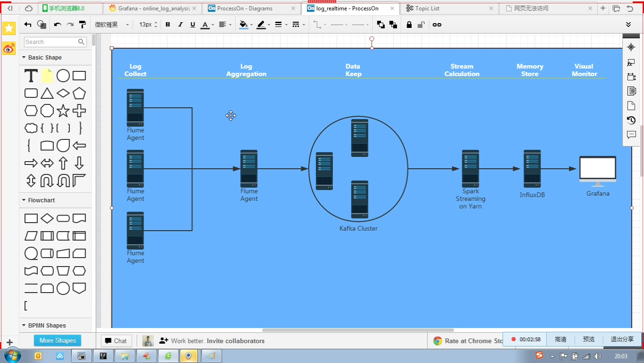Click the Kafka Cluster label
Image resolution: width=644 pixels, height=363 pixels.
358,229
